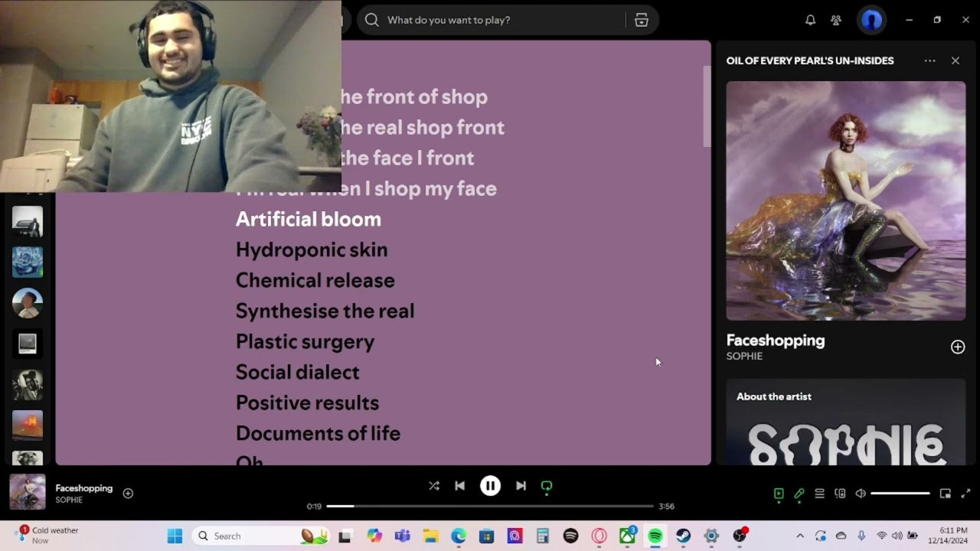The width and height of the screenshot is (980, 551).
Task: Open the Cold weather widget
Action: click(47, 535)
